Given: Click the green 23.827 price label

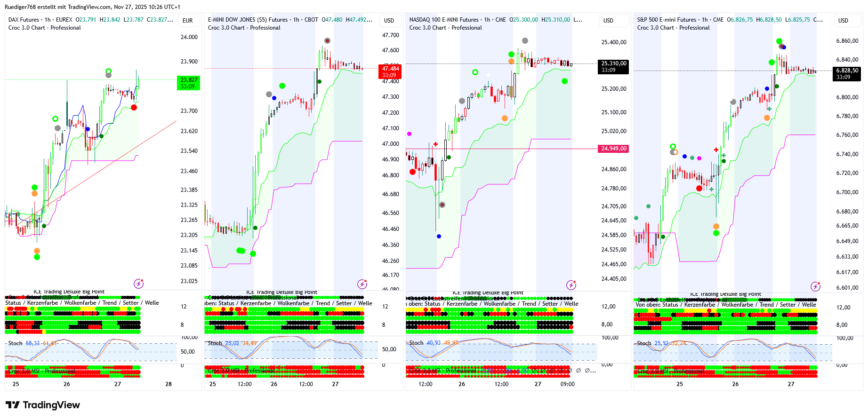Looking at the screenshot, I should click(188, 83).
